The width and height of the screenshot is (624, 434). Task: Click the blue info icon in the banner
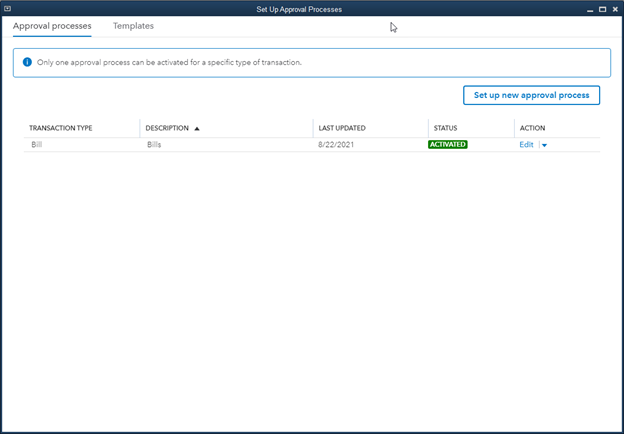pyautogui.click(x=27, y=62)
